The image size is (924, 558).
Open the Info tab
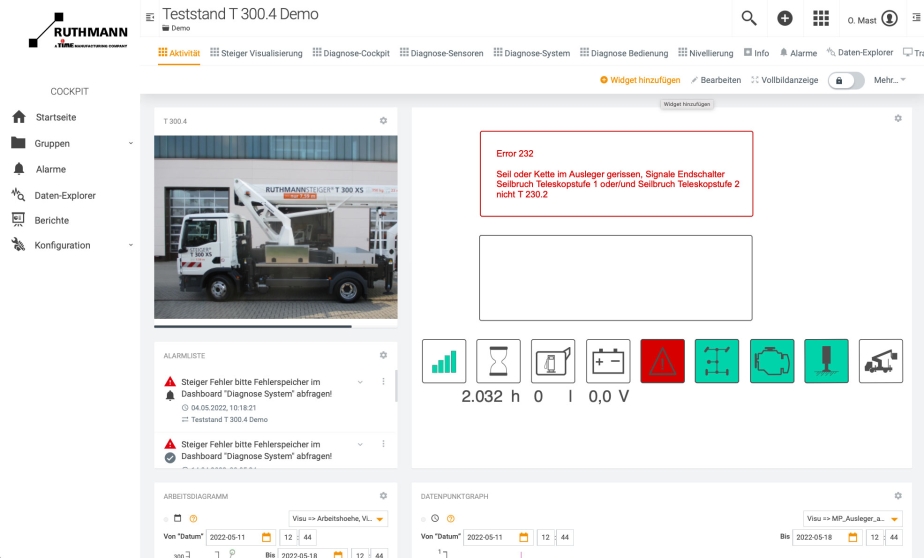click(757, 53)
